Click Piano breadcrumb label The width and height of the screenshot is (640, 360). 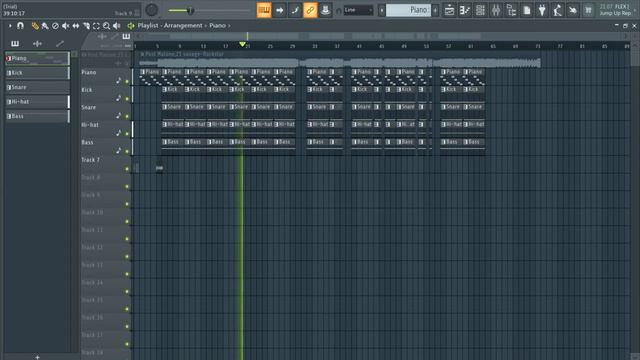[217, 26]
